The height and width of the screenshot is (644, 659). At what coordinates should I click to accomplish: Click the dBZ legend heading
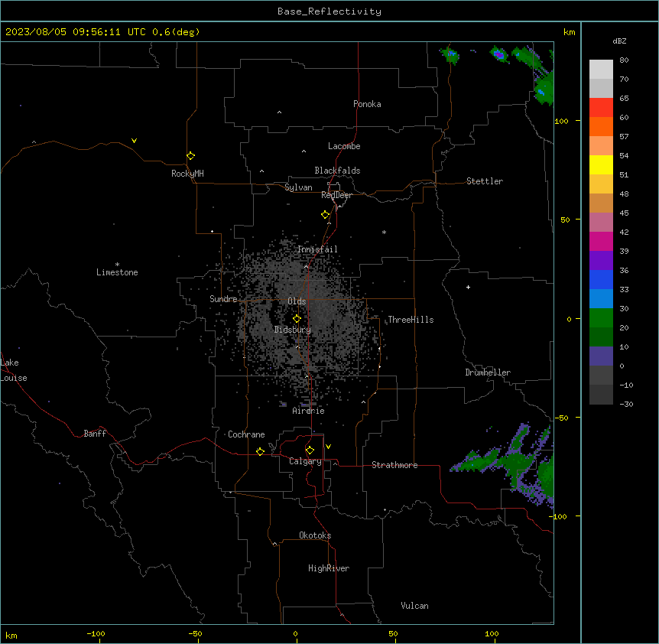tap(619, 41)
